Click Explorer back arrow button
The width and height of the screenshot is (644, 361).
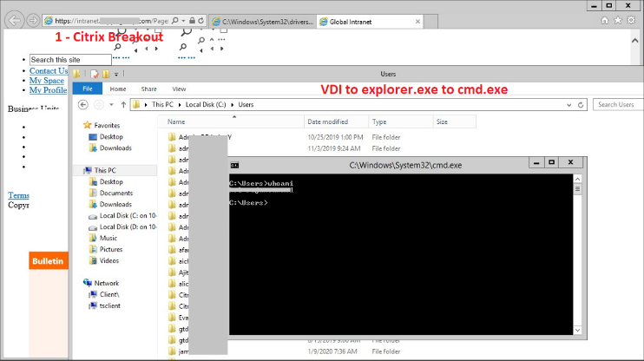tap(83, 105)
